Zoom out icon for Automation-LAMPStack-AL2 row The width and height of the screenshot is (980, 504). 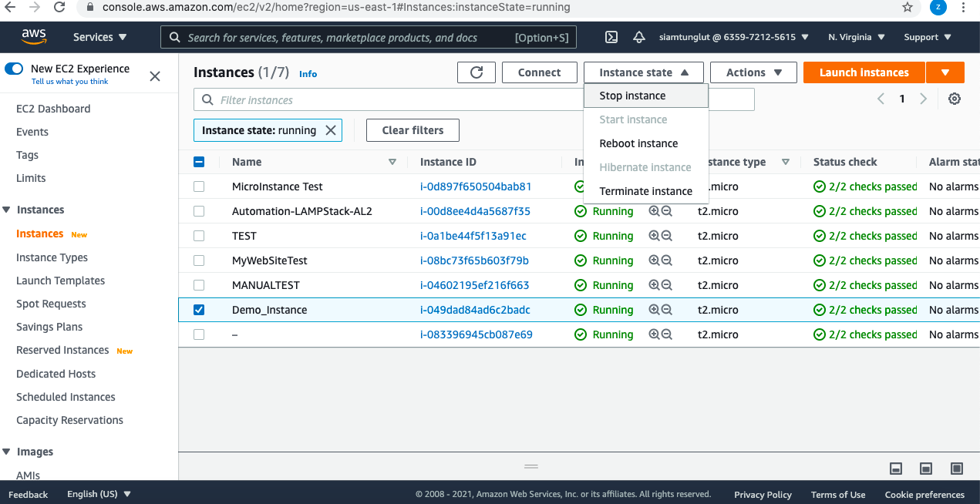coord(667,211)
